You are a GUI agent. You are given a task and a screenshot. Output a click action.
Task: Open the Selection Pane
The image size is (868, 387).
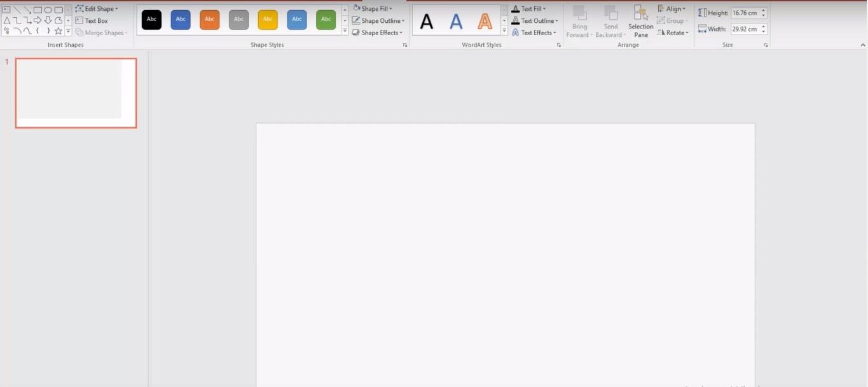(641, 22)
